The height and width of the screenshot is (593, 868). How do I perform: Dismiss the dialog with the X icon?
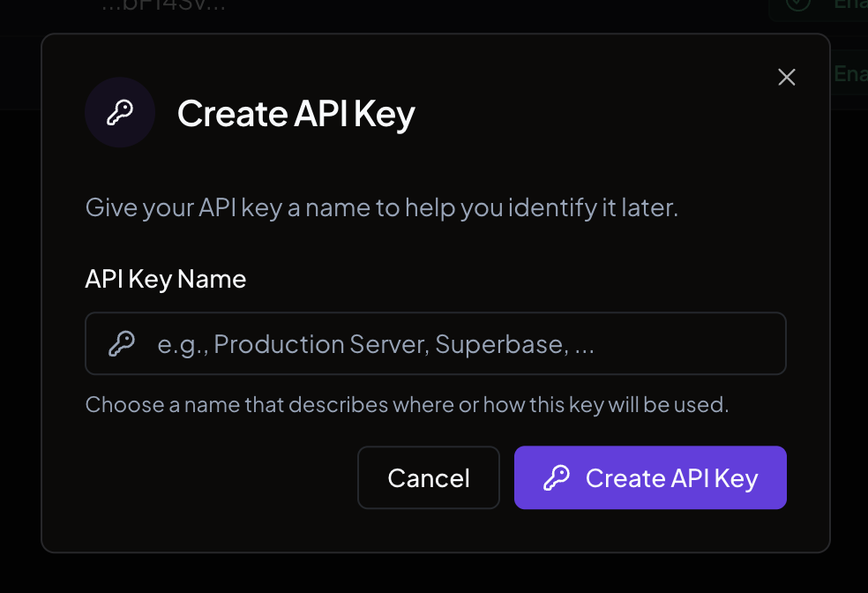pos(786,77)
